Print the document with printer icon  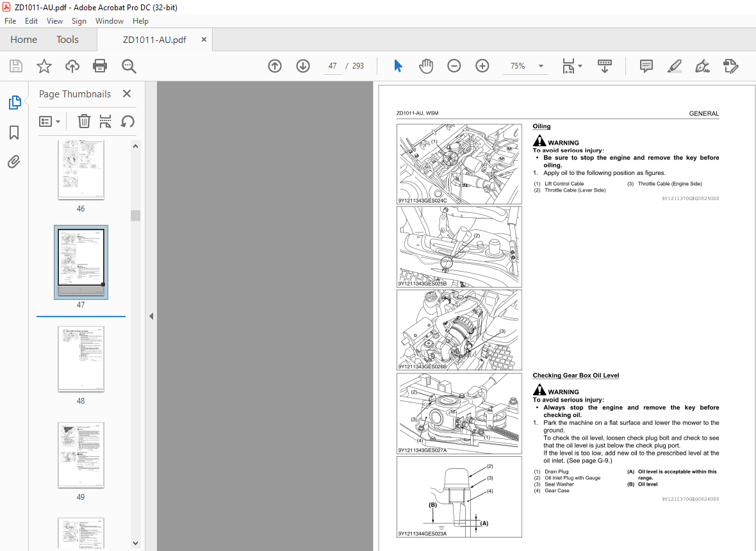tap(100, 66)
